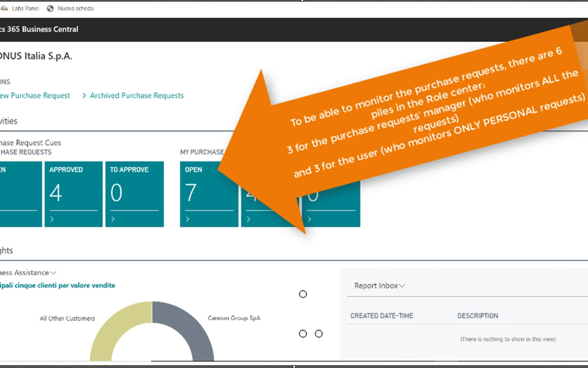Click the Purchase Request Cues heading

click(x=31, y=143)
